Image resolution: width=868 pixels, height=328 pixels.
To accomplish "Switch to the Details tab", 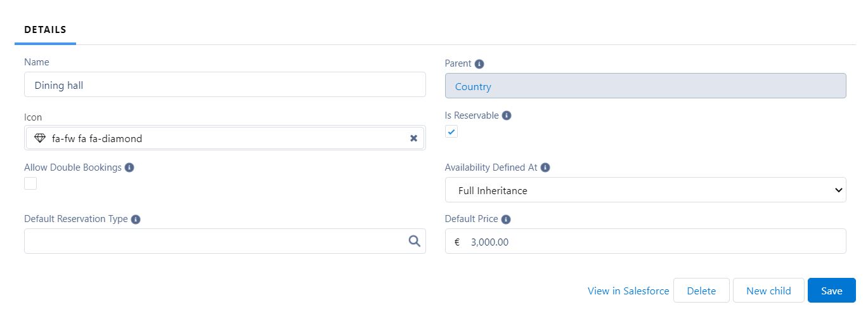I will tap(45, 30).
